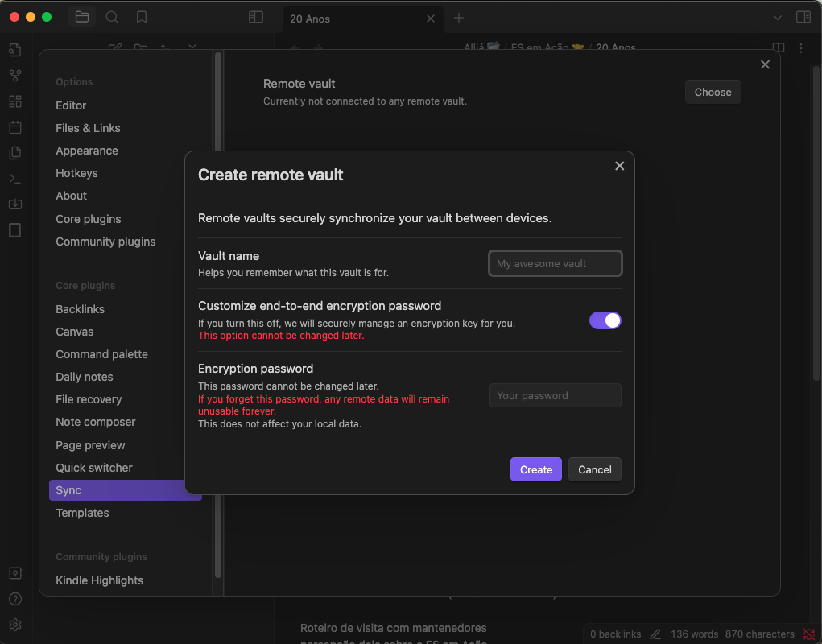Image resolution: width=822 pixels, height=644 pixels.
Task: Open the graph view icon
Action: (x=14, y=75)
